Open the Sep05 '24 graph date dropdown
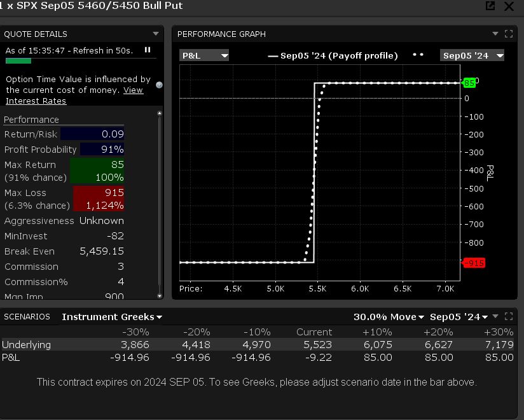This screenshot has height=420, width=524. coord(472,55)
